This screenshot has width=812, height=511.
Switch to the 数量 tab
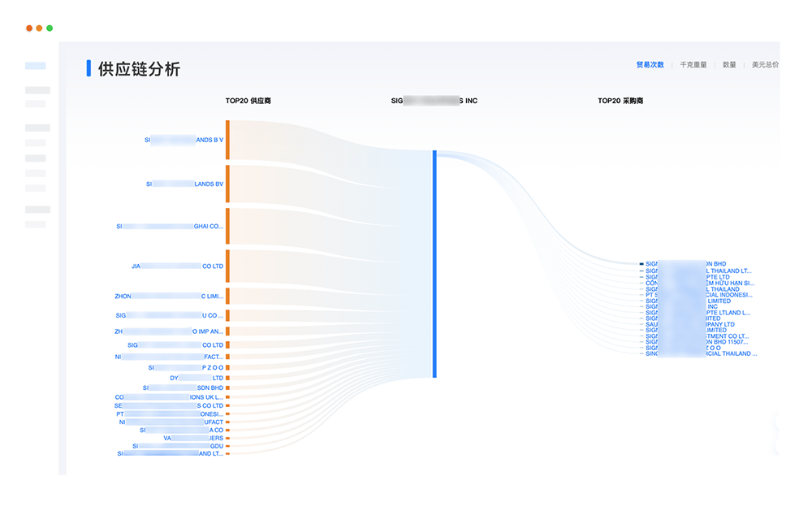coord(729,65)
